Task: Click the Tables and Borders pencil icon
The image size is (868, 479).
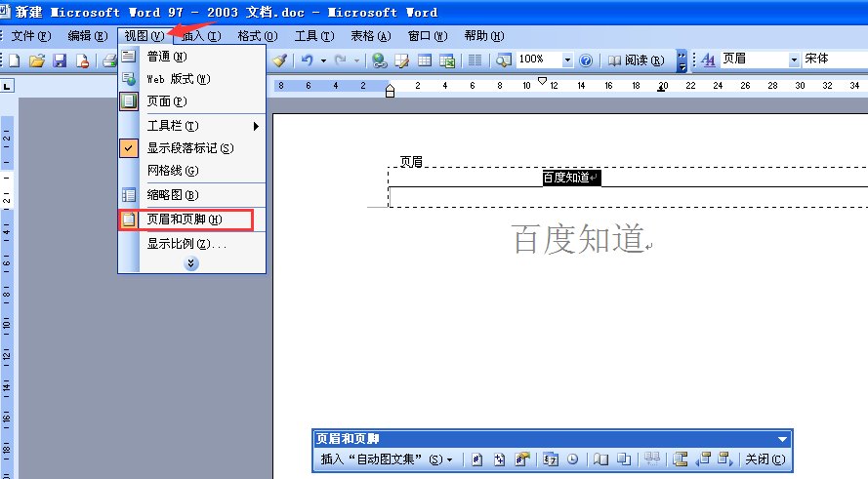Action: click(401, 60)
